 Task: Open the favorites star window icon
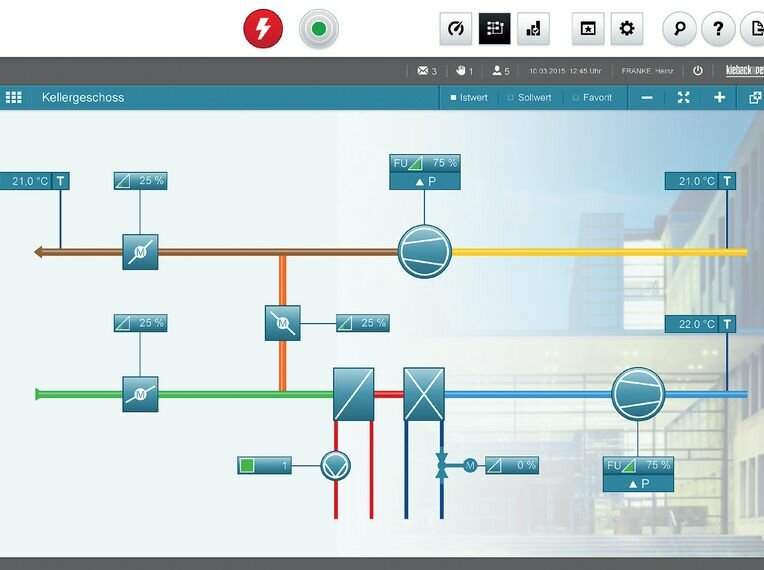(x=588, y=29)
